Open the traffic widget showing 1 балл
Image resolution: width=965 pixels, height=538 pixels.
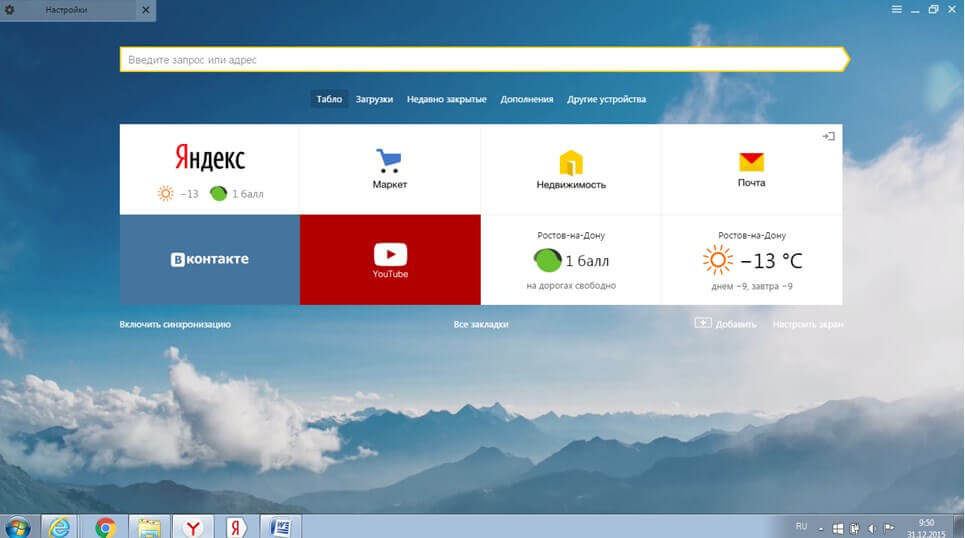click(570, 262)
